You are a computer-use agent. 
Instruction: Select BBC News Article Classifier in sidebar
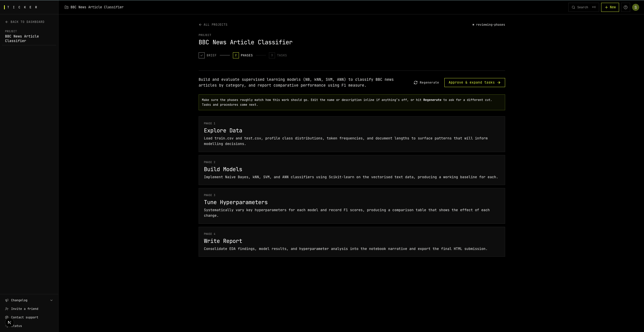click(x=22, y=39)
